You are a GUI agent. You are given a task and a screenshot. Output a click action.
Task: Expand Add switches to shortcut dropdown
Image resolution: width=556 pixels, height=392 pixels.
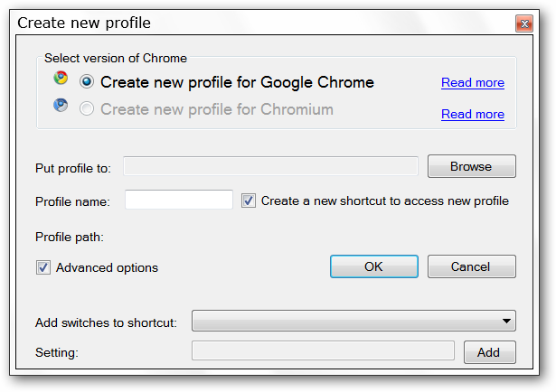[x=353, y=322]
